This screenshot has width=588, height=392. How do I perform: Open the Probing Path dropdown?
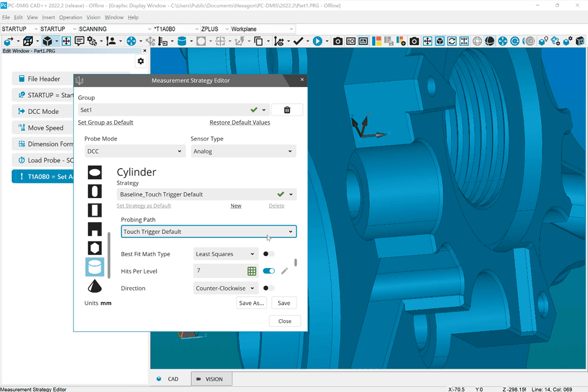click(290, 232)
